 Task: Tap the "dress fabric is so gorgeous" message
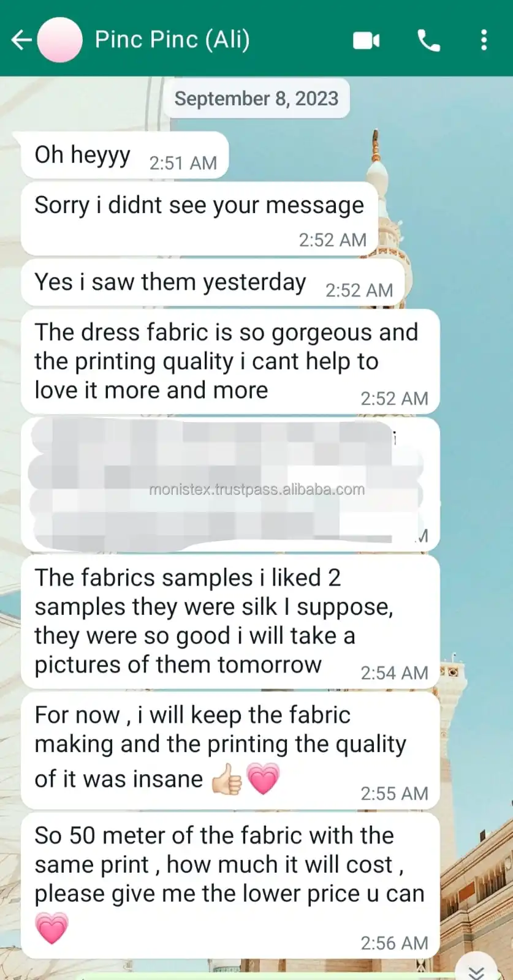click(230, 361)
